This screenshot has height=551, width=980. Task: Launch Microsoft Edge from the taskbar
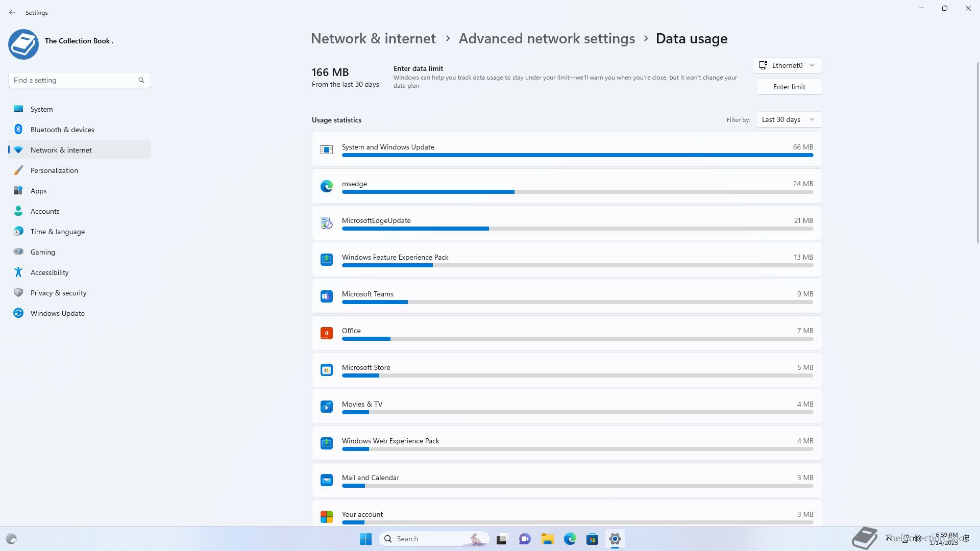(x=570, y=539)
